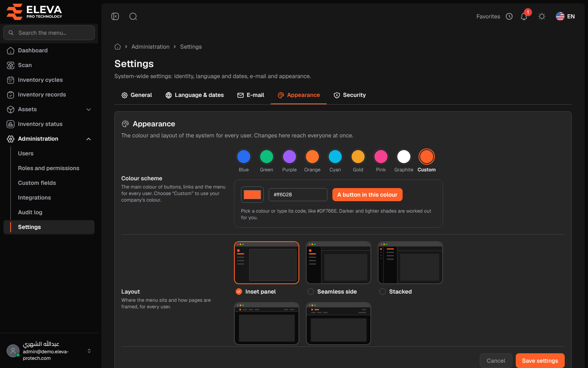Click the Scan icon in sidebar
This screenshot has height=368, width=588.
coord(11,65)
